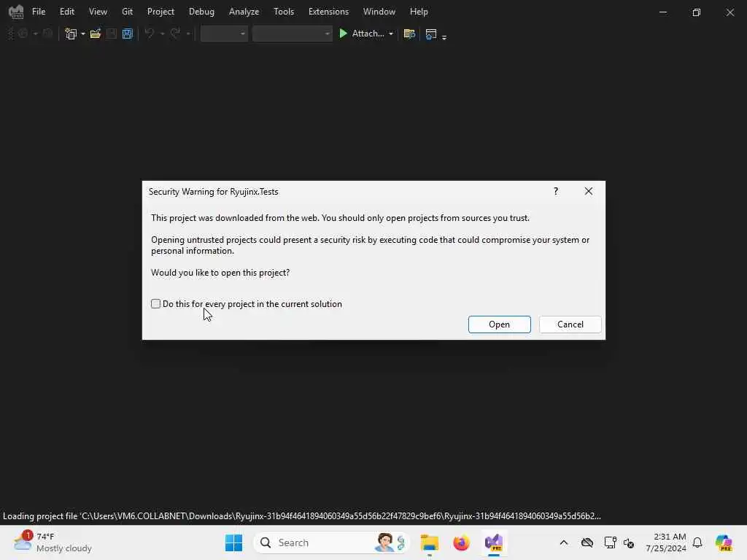The width and height of the screenshot is (747, 560).
Task: Open the Help menu
Action: (x=419, y=12)
